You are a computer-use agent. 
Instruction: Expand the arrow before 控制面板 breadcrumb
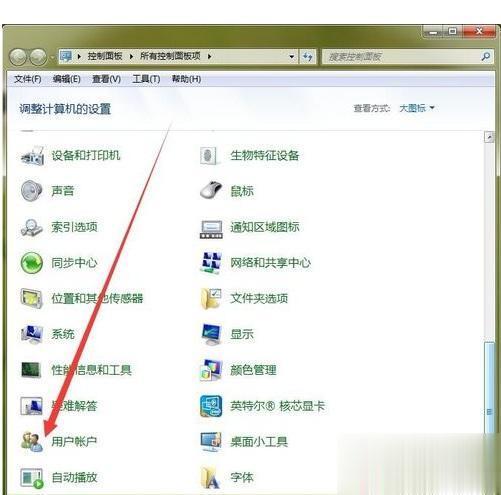(x=79, y=56)
